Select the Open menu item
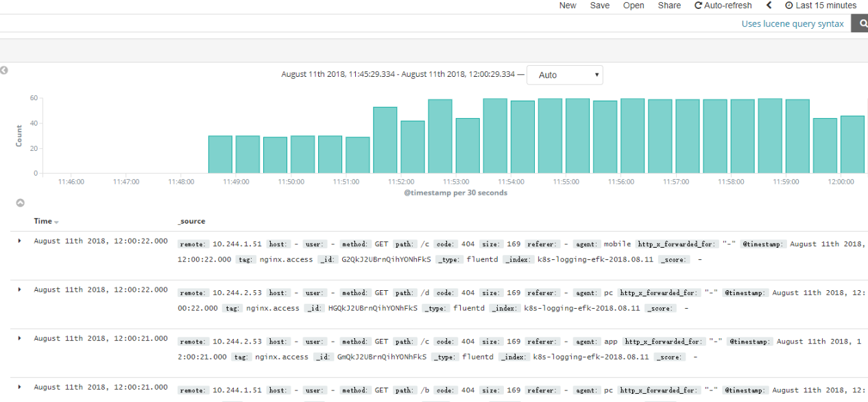 pos(634,5)
